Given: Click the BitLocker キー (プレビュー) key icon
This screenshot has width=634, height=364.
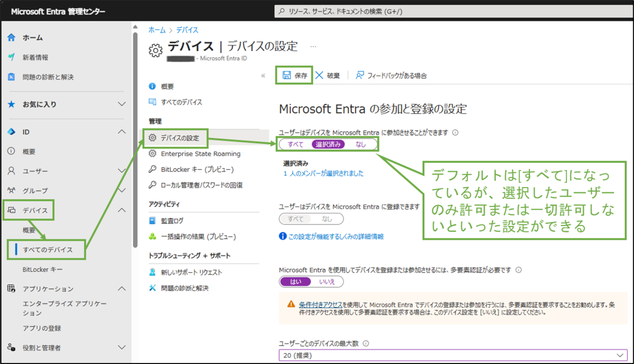Looking at the screenshot, I should click(153, 170).
